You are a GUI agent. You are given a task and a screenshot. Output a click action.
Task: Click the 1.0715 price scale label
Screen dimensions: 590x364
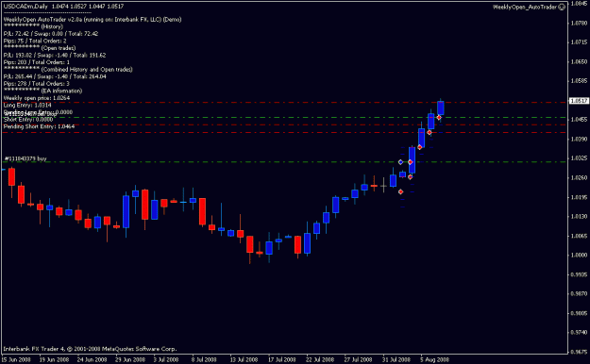coord(580,42)
